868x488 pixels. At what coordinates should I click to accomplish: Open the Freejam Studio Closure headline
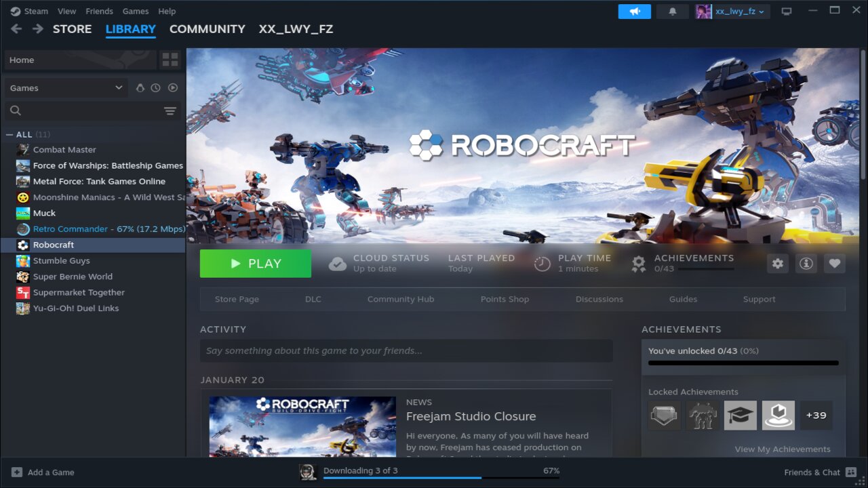click(471, 416)
